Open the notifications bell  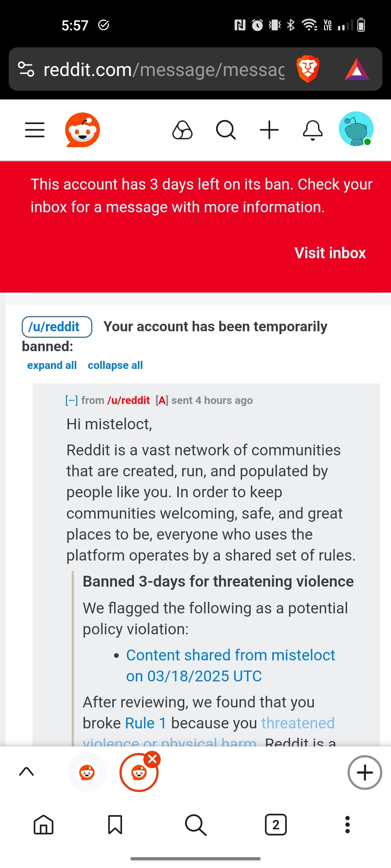[x=313, y=130]
